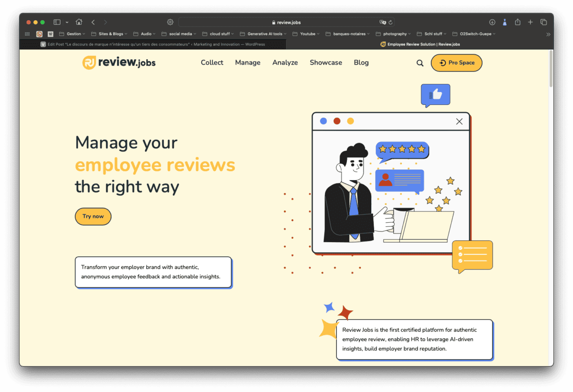
Task: Show the tab overview icon
Action: coord(544,22)
